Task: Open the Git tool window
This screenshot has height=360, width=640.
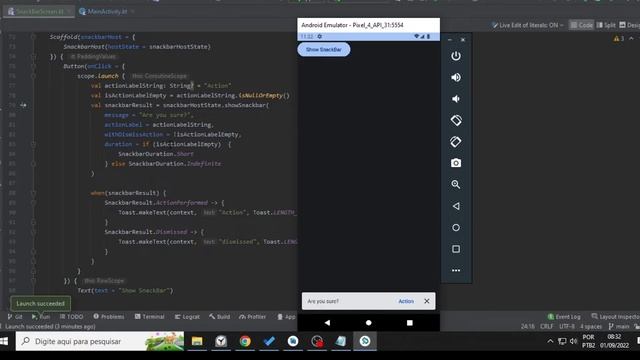Action: 15,317
